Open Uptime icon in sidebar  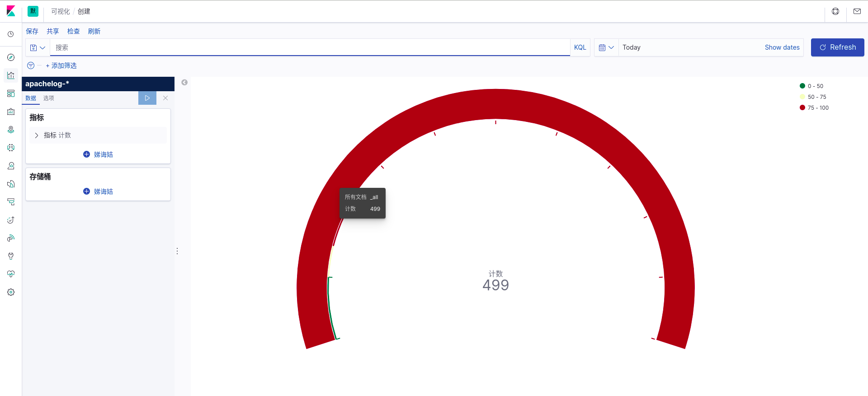[11, 220]
